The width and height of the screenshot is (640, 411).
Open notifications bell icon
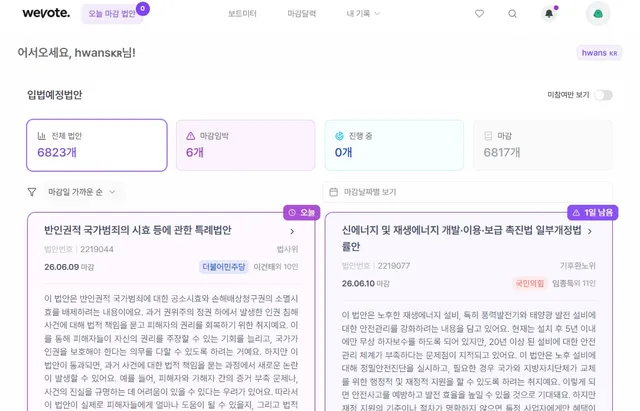click(549, 14)
